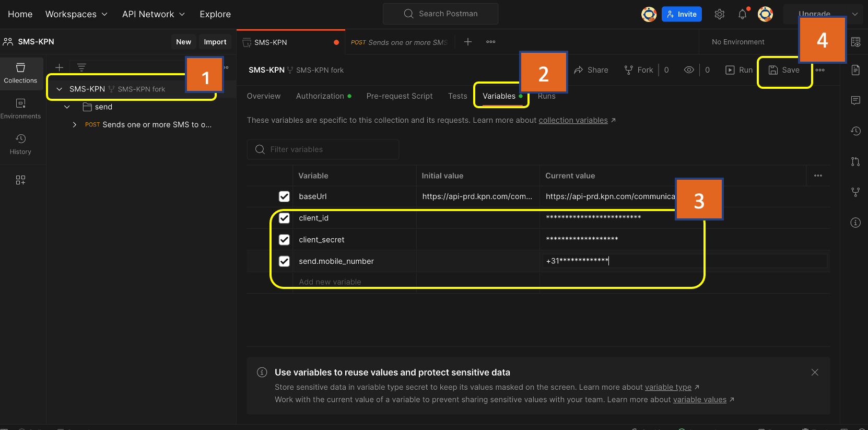Open the notifications bell
The height and width of the screenshot is (430, 868).
742,14
